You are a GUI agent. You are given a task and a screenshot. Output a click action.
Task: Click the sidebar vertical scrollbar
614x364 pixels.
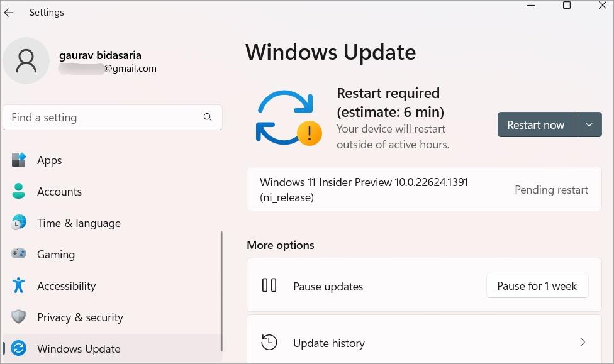(221, 291)
